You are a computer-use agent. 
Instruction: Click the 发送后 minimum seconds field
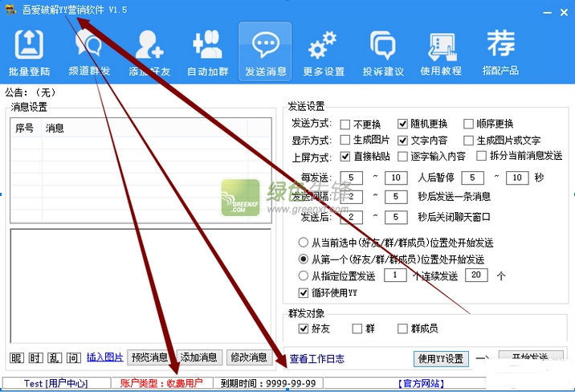pos(351,217)
